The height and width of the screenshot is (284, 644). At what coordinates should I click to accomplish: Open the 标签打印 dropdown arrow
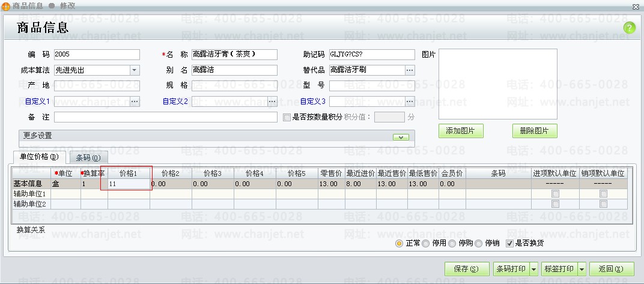[582, 269]
